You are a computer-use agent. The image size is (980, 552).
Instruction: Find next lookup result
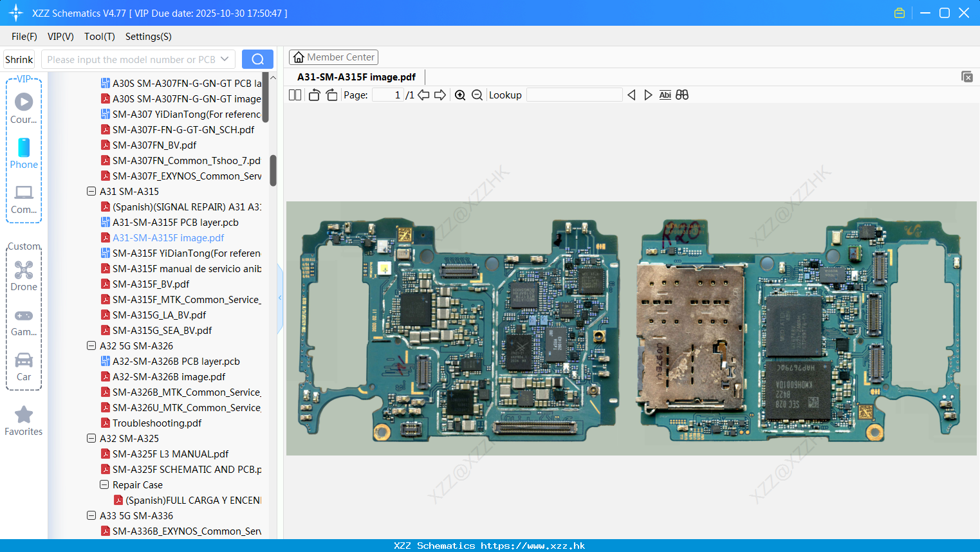[648, 95]
